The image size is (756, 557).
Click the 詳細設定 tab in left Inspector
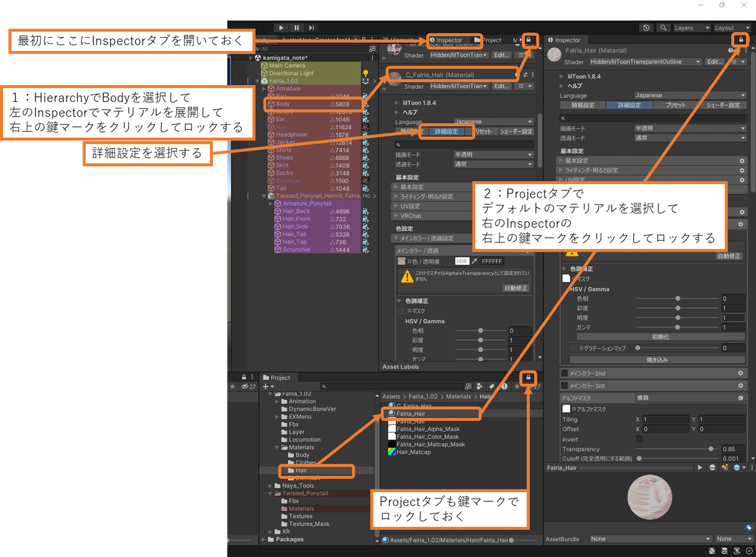tap(447, 132)
